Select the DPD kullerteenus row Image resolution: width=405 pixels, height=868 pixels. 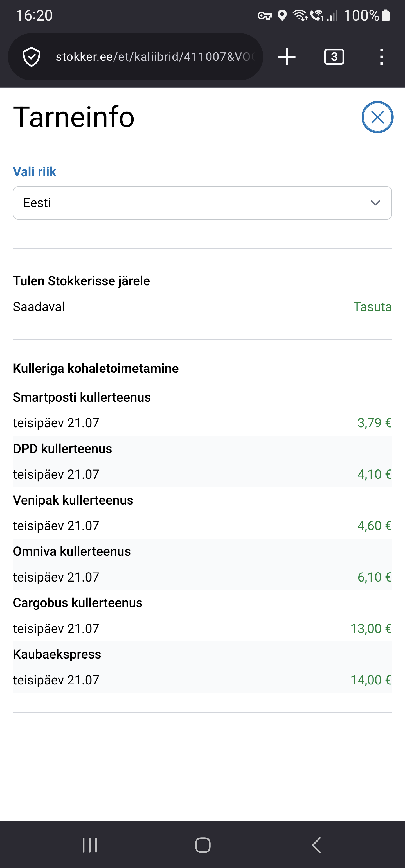(x=202, y=461)
